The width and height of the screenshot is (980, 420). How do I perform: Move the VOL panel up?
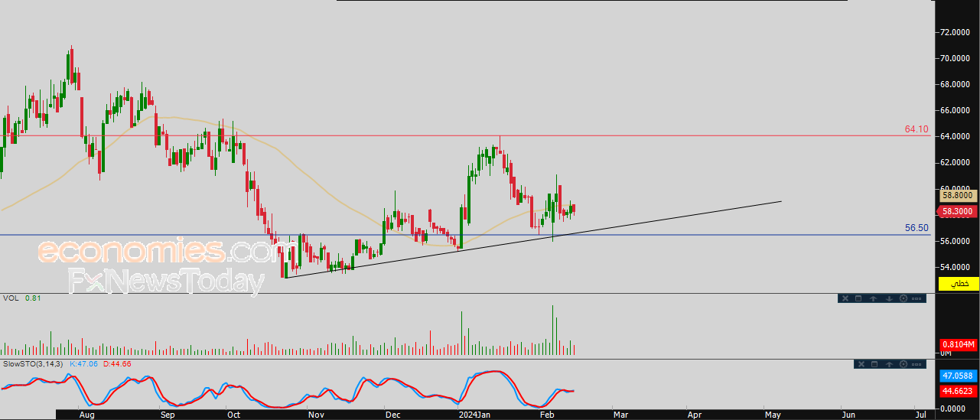(x=873, y=298)
